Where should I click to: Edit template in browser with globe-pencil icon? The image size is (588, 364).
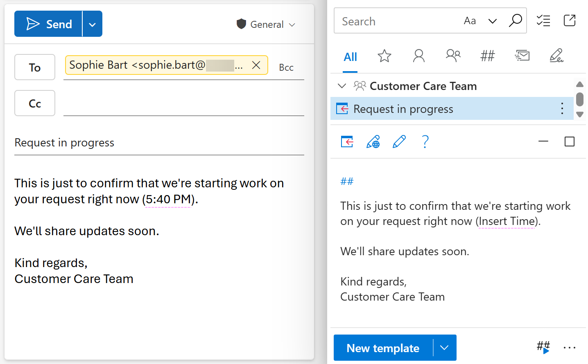pyautogui.click(x=373, y=142)
